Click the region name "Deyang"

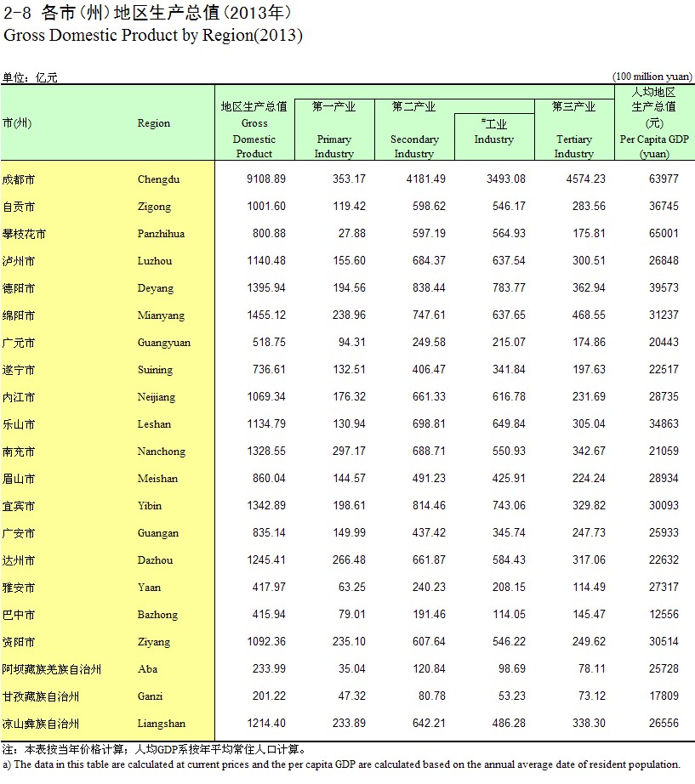pyautogui.click(x=156, y=288)
